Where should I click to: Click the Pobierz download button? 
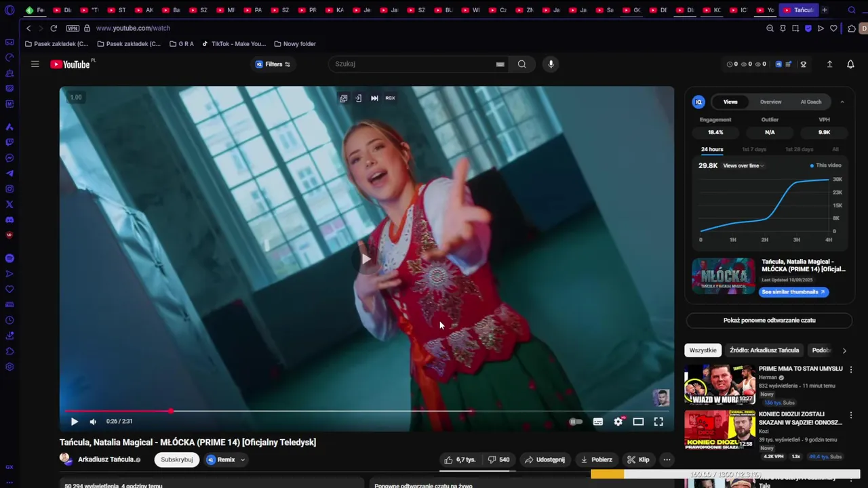596,460
